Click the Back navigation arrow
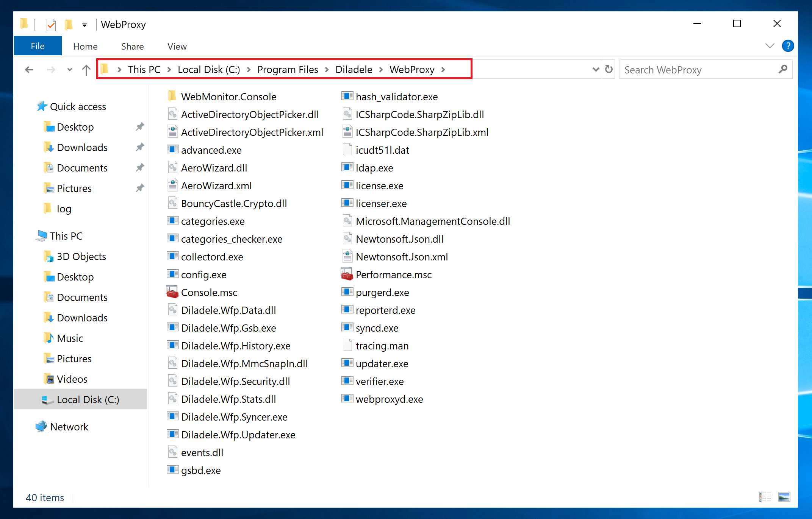812x519 pixels. (29, 70)
